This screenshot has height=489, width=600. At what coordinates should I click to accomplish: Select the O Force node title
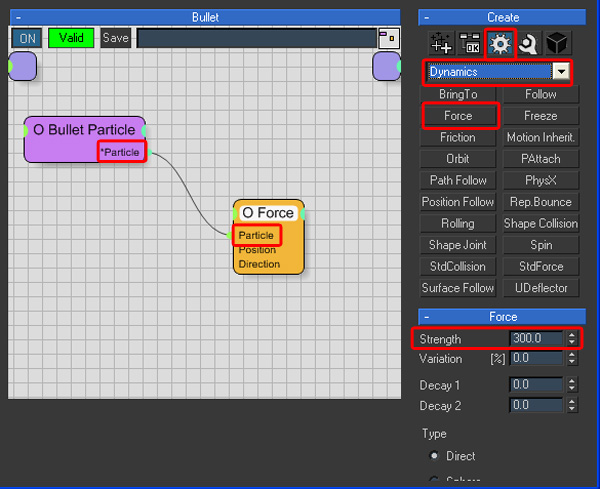tap(268, 213)
